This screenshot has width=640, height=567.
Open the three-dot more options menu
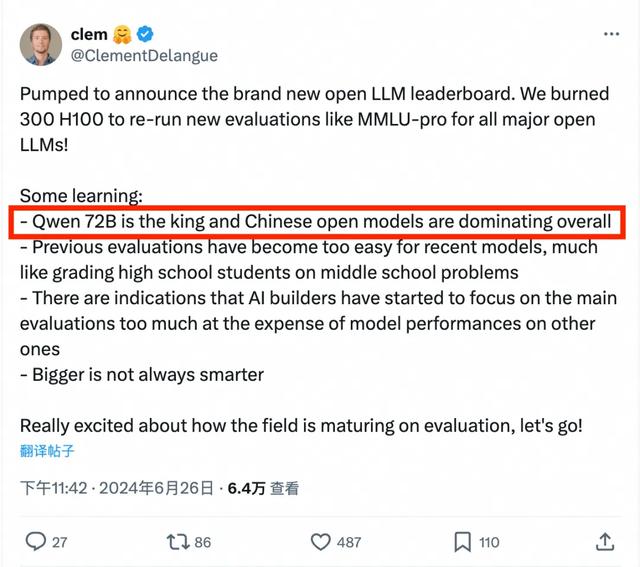[x=611, y=34]
